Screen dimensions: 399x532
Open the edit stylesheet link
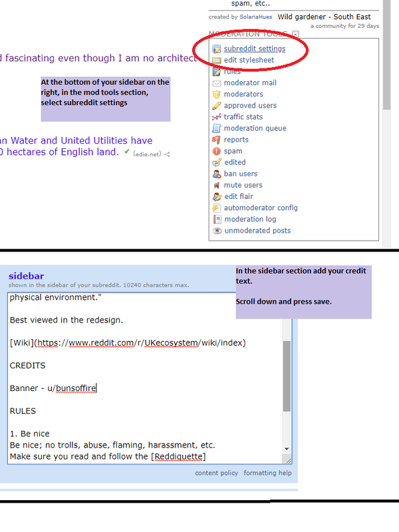(249, 60)
